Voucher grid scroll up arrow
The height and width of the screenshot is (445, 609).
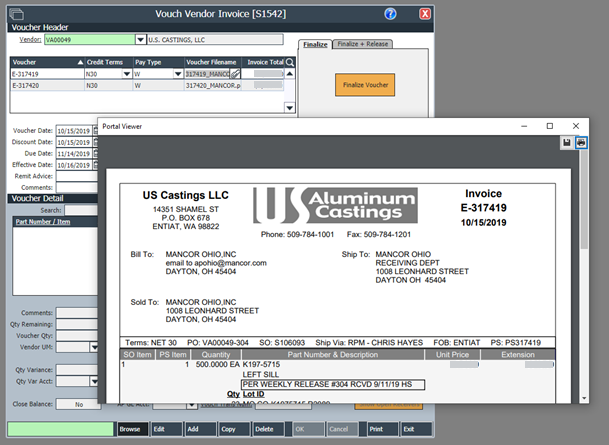tap(290, 73)
